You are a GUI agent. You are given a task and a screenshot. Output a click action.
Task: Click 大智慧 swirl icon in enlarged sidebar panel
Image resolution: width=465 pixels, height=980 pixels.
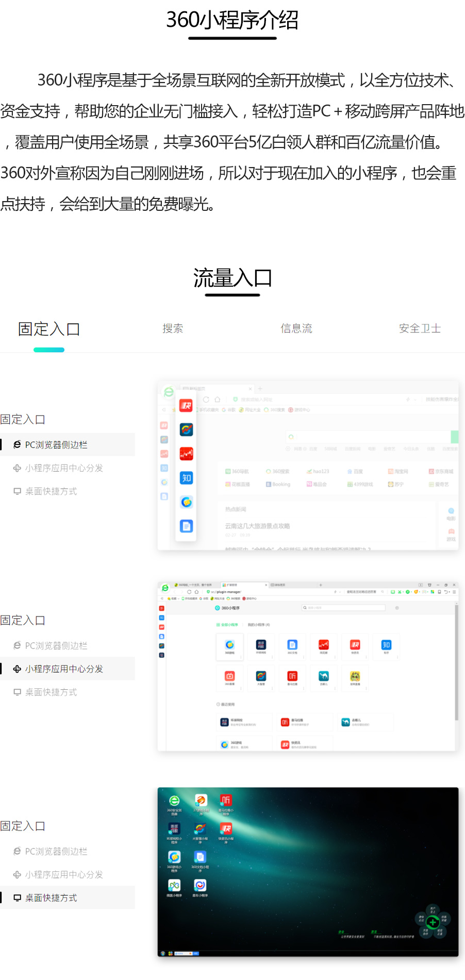[x=186, y=429]
